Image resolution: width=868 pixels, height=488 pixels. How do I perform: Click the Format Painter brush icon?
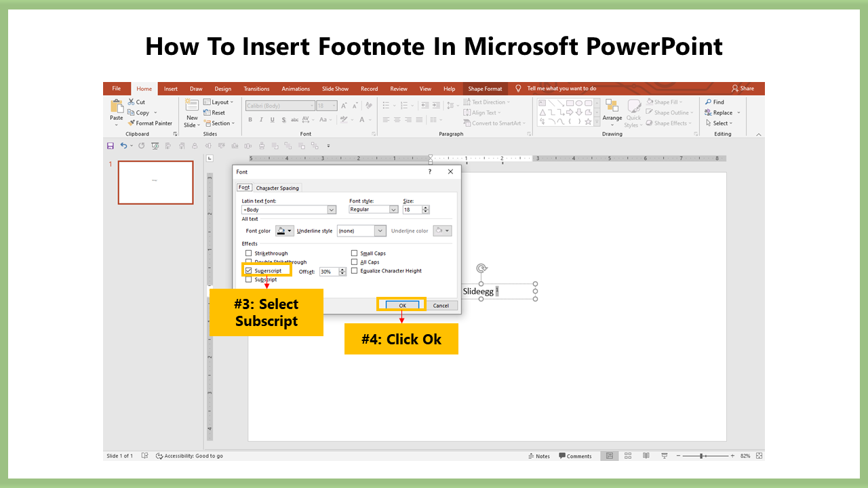(x=132, y=123)
